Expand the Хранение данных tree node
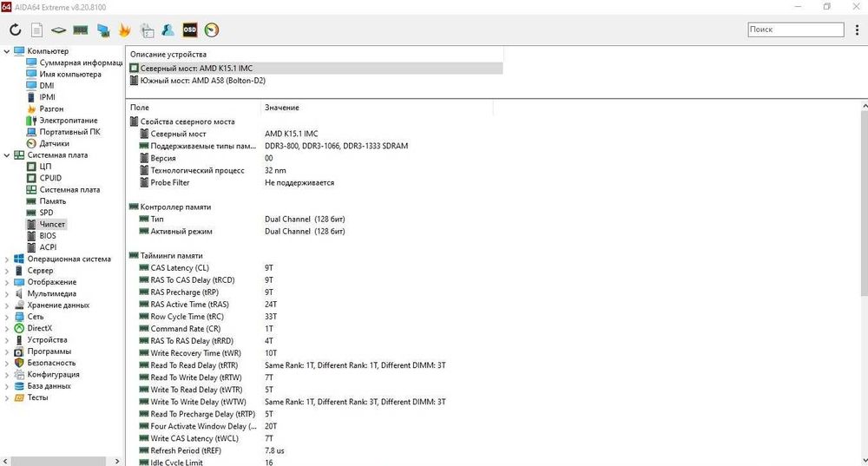Screen dimensions: 868x466 (x=7, y=305)
